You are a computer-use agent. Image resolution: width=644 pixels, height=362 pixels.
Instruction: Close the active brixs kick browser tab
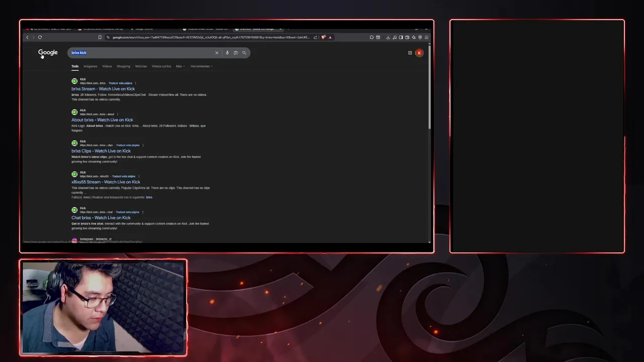pos(280,29)
